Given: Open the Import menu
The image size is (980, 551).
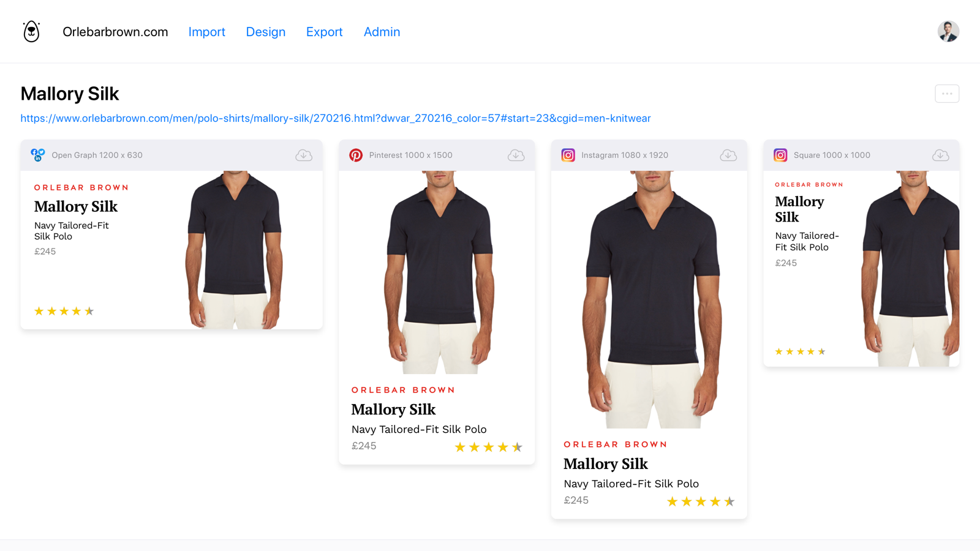Looking at the screenshot, I should (x=207, y=32).
